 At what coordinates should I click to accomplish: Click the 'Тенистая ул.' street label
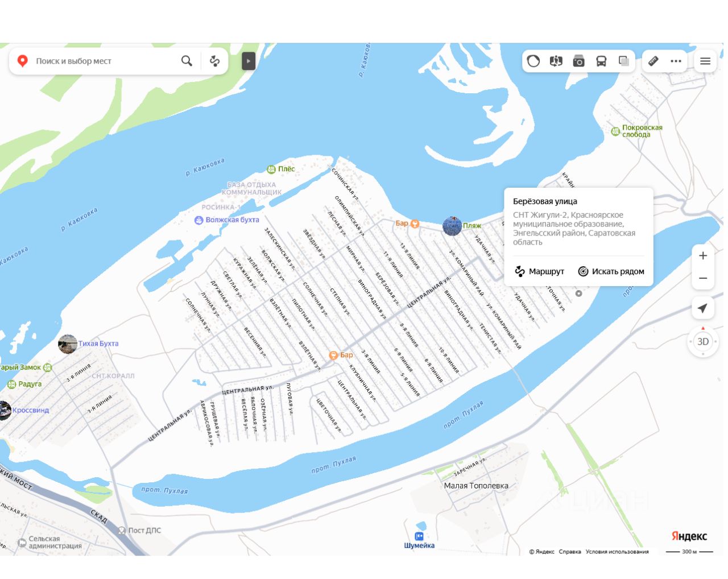(x=490, y=339)
